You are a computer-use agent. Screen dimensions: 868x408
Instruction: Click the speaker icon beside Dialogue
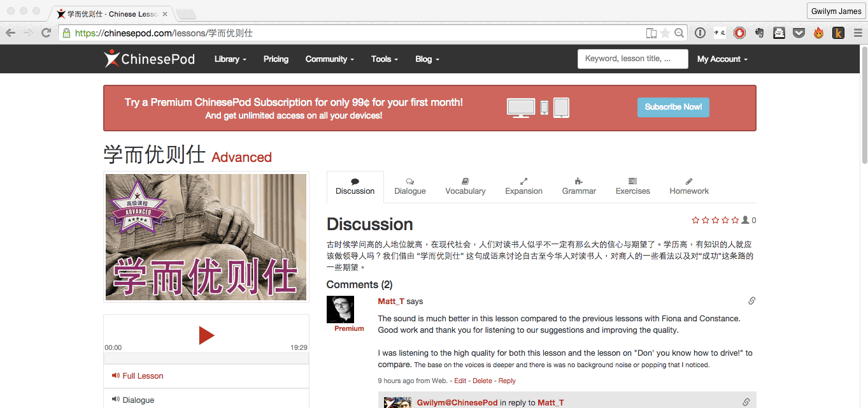point(115,400)
